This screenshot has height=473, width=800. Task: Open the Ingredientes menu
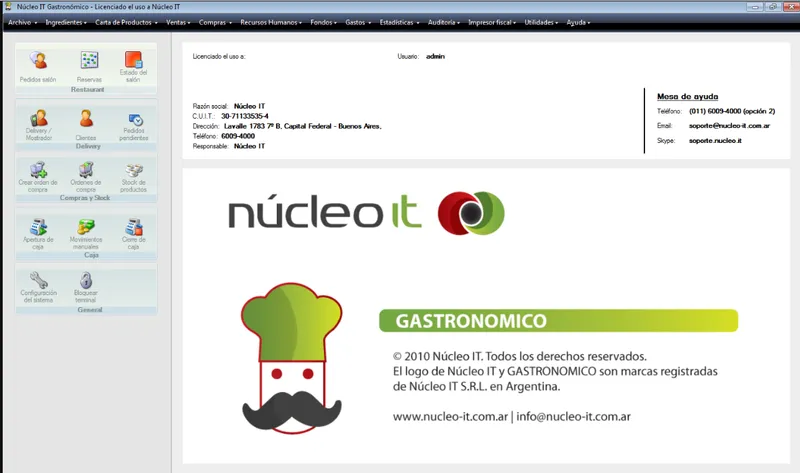66,22
